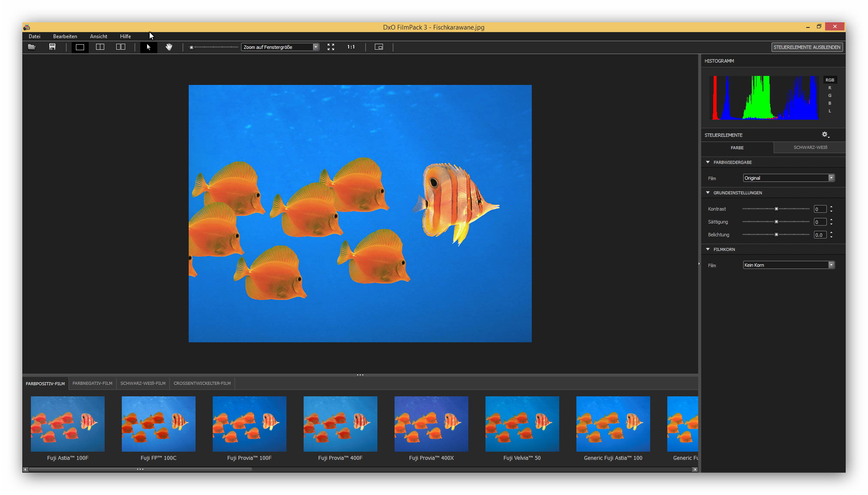Image resolution: width=868 pixels, height=495 pixels.
Task: Open the Bearbeiten menu
Action: [x=65, y=36]
